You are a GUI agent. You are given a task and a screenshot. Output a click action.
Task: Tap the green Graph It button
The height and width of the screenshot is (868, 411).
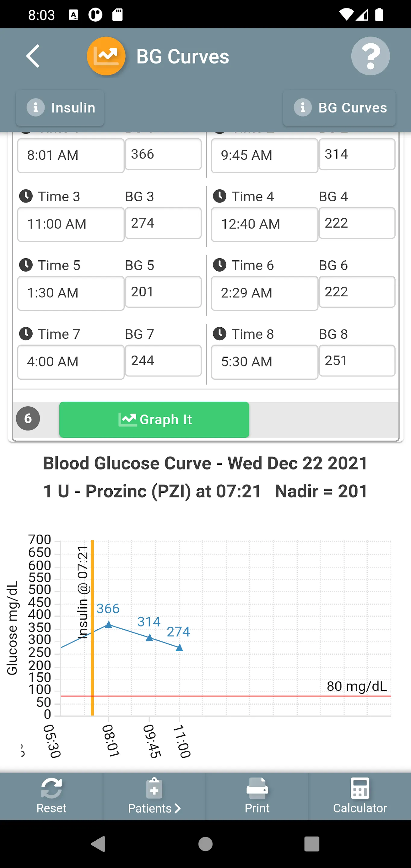pos(154,420)
